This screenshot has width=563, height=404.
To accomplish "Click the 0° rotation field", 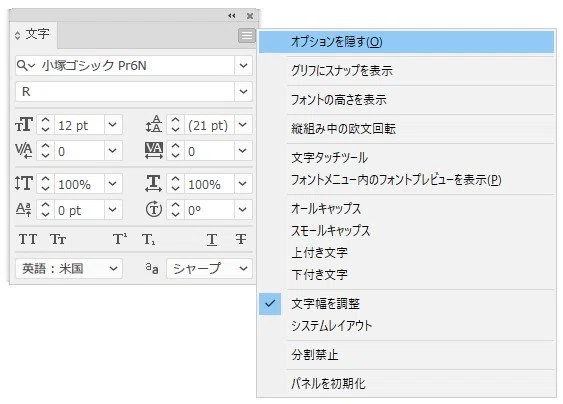I will click(209, 209).
